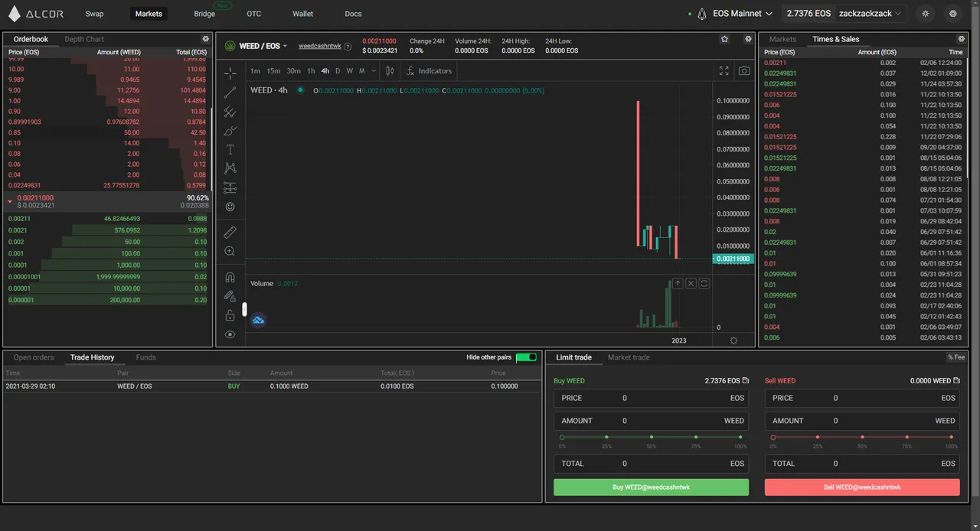
Task: Open the Docs page
Action: (x=353, y=14)
